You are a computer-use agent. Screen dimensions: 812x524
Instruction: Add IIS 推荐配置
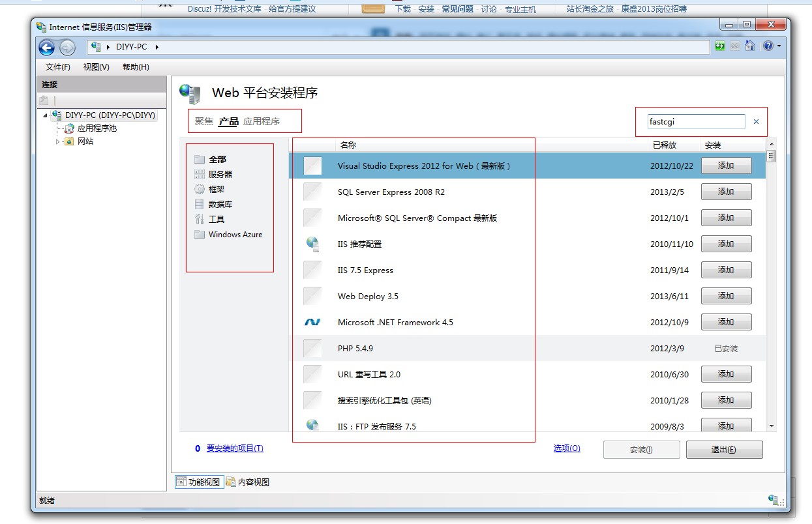pyautogui.click(x=726, y=244)
